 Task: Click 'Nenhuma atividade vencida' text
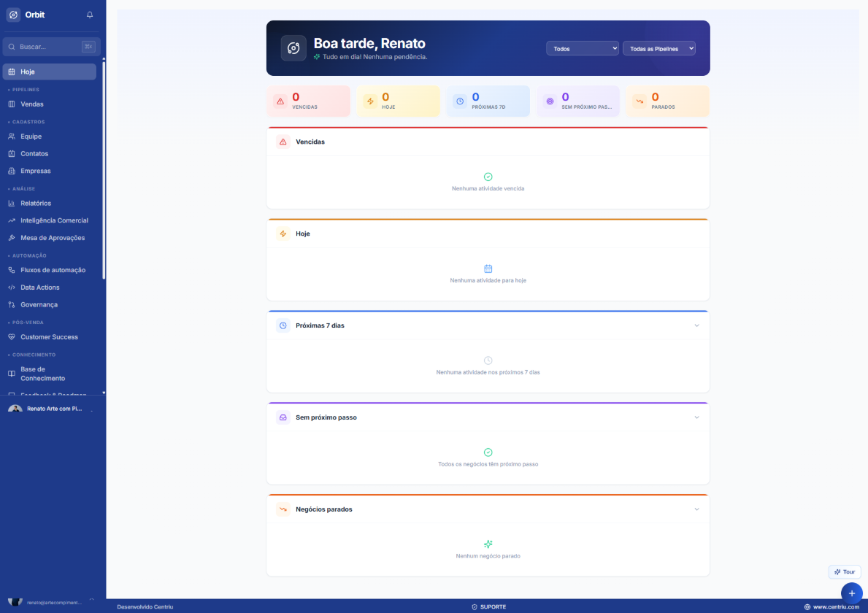pos(488,189)
